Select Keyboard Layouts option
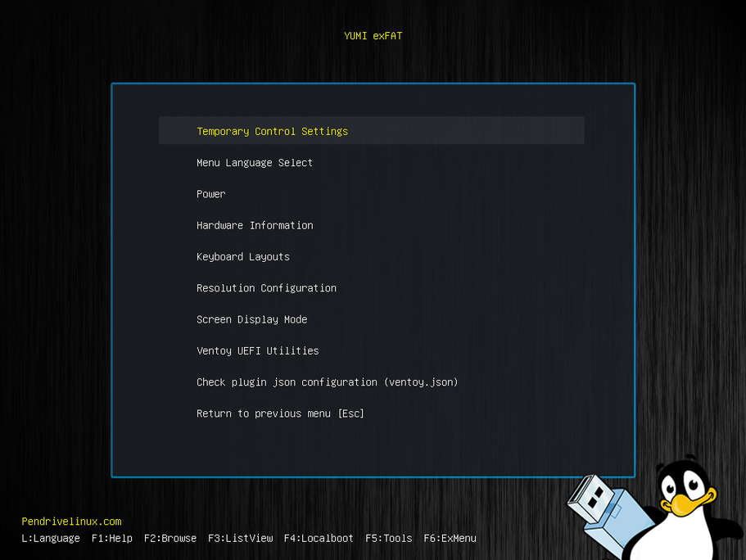Screen dimensions: 746x560 (243, 257)
